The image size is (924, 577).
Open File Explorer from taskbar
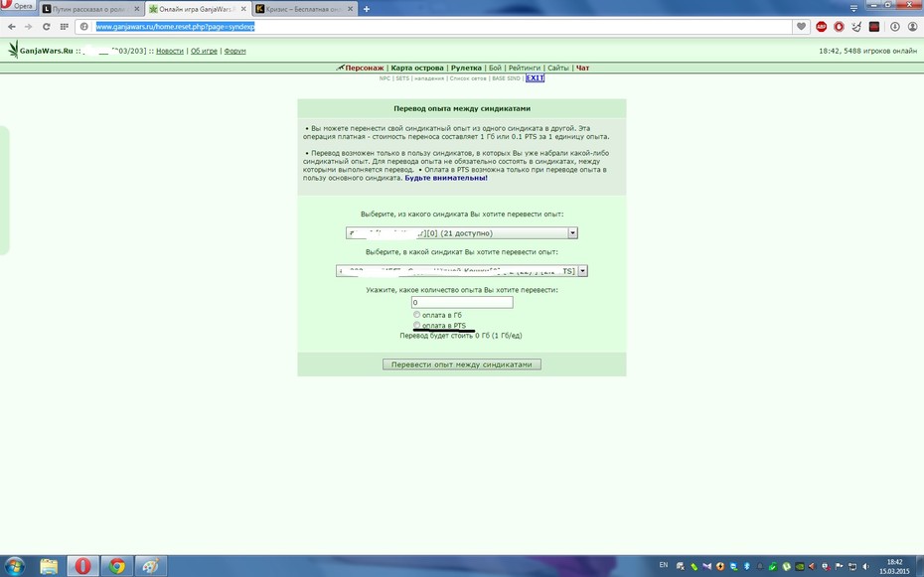click(49, 566)
